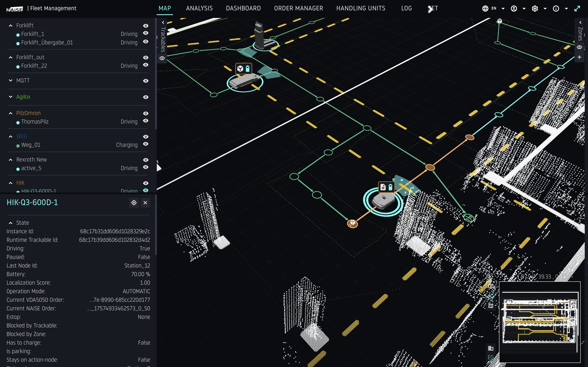The height and width of the screenshot is (367, 588).
Task: Open the ORDER MANAGER tab
Action: coord(298,9)
